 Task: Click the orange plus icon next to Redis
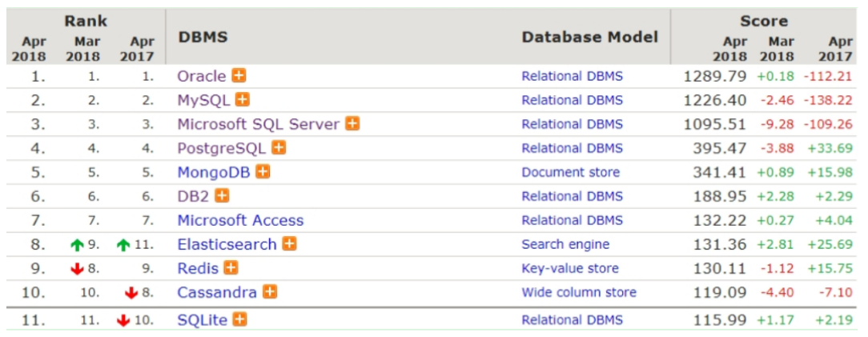click(x=231, y=268)
